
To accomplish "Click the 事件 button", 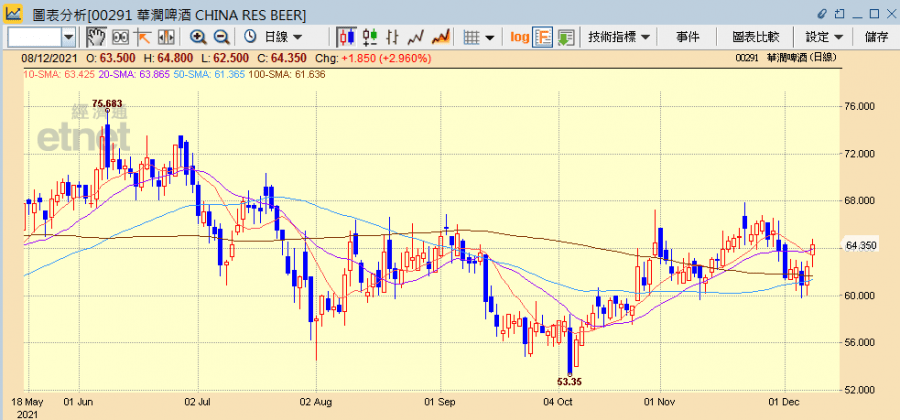I will click(x=688, y=37).
